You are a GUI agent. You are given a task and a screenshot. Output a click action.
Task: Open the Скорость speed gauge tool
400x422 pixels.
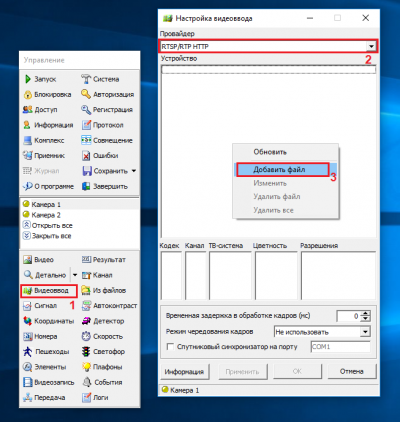pos(103,336)
